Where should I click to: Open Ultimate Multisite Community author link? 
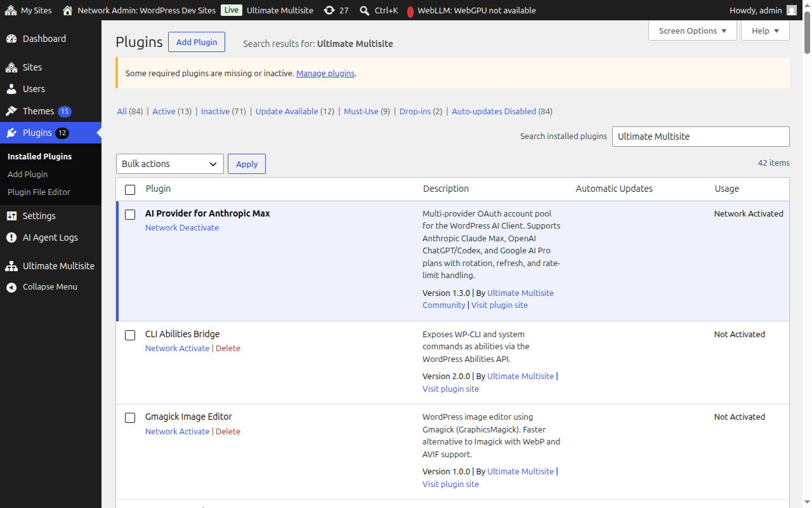click(x=488, y=299)
